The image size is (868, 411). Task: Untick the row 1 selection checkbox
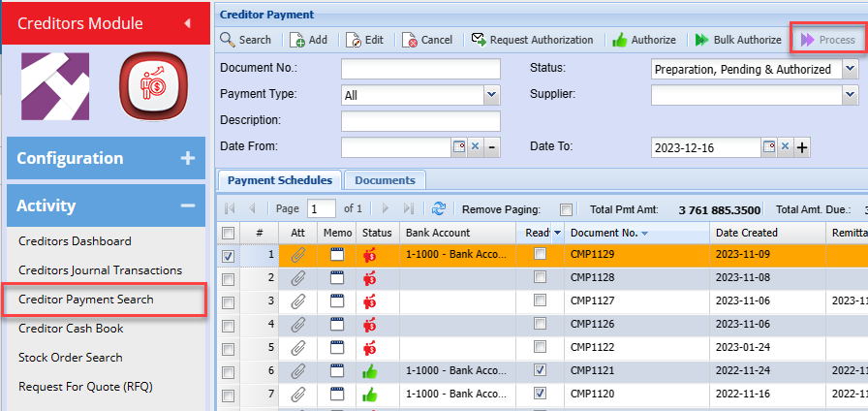[228, 256]
